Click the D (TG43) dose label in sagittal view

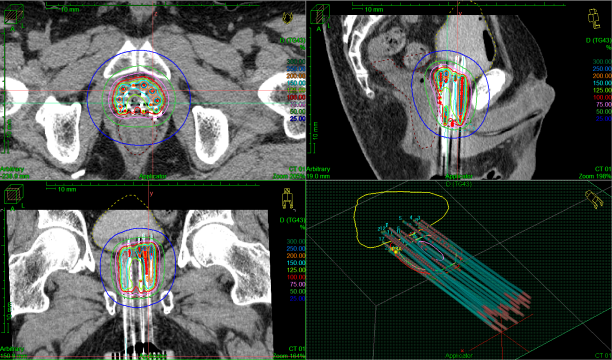tap(598, 40)
